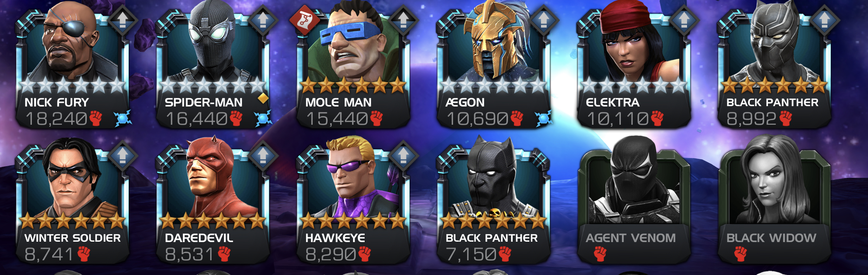The width and height of the screenshot is (868, 275).
Task: Tap the upgrade arrow on Elektra card
Action: [x=684, y=20]
